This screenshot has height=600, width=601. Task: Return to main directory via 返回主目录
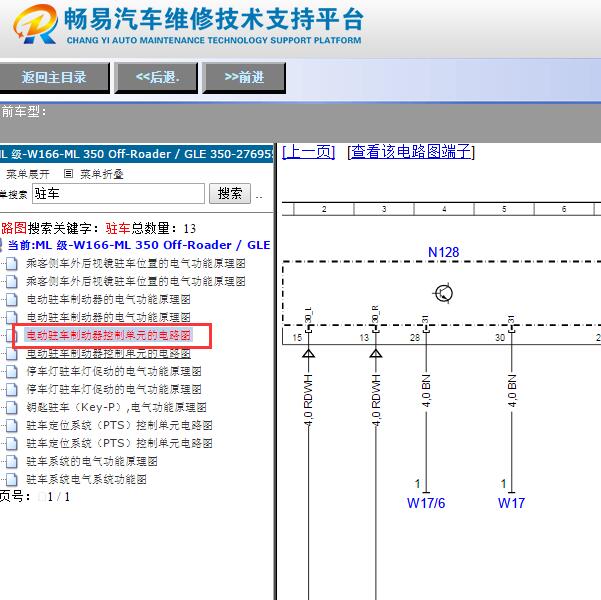[54, 78]
